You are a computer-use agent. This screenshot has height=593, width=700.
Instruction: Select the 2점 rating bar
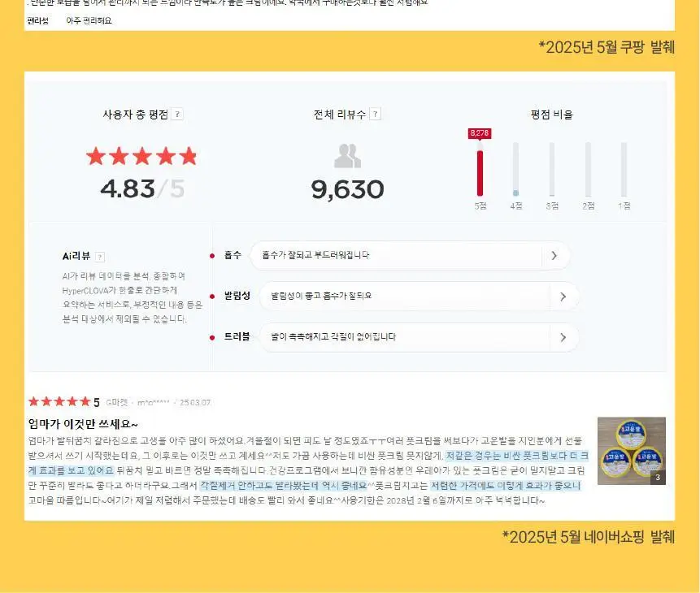click(x=588, y=170)
